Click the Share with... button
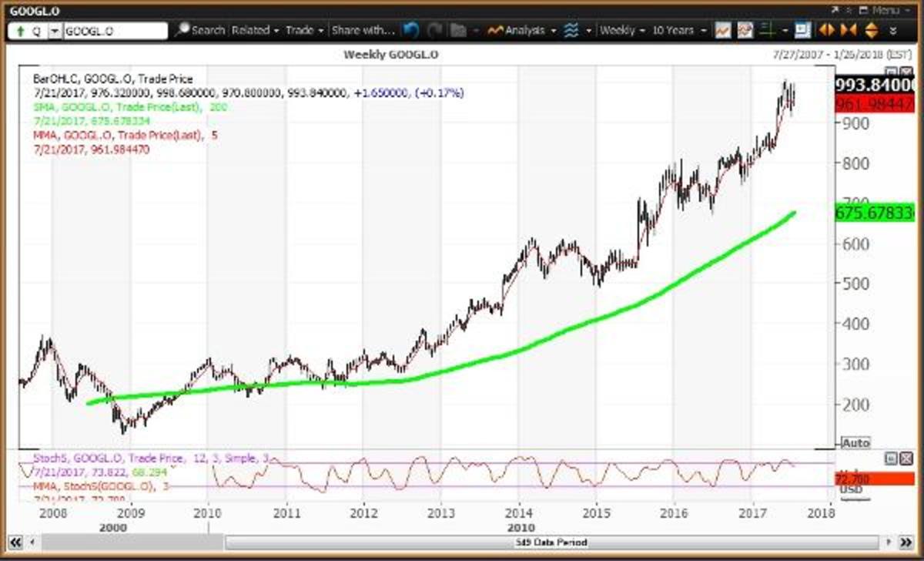The width and height of the screenshot is (924, 561). (x=362, y=30)
